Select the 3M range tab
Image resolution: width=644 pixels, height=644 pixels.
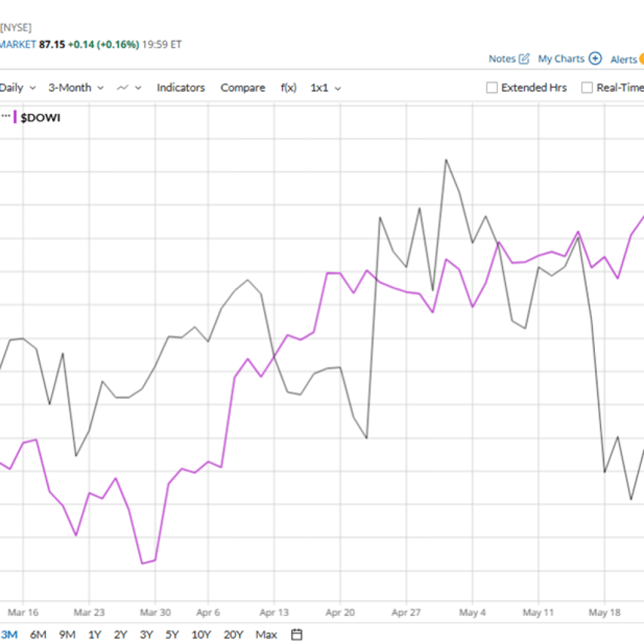[x=9, y=635]
